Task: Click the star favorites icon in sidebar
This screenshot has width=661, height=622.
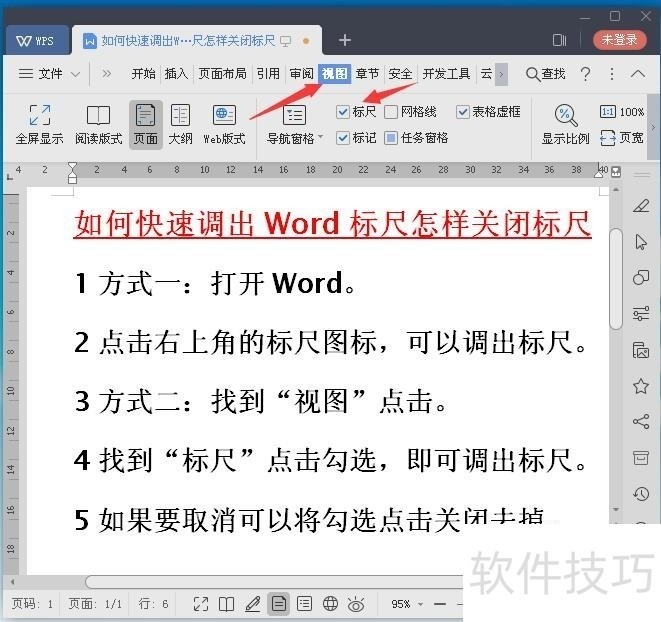Action: pyautogui.click(x=641, y=386)
